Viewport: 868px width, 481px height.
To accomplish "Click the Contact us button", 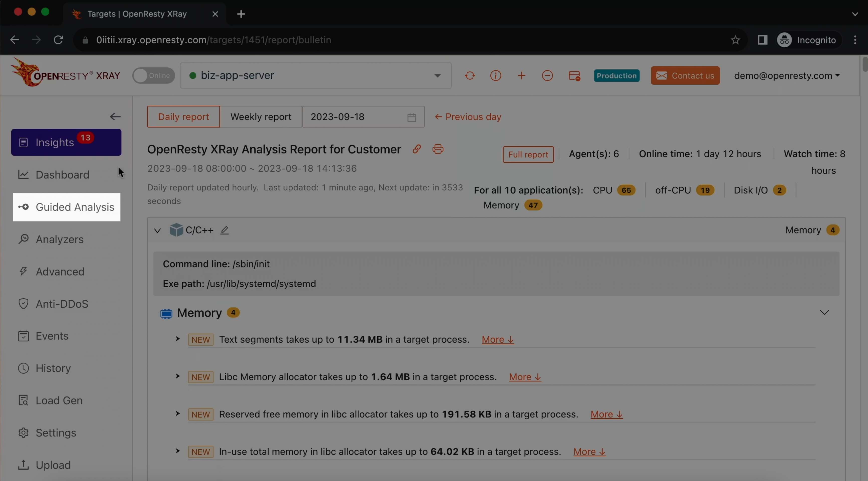I will click(685, 75).
